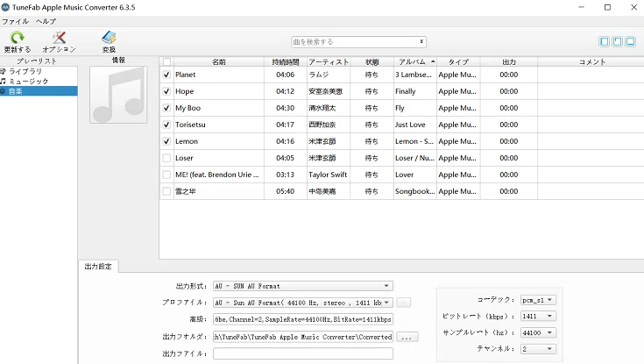
Task: Click the コメント column header
Action: pyautogui.click(x=592, y=61)
